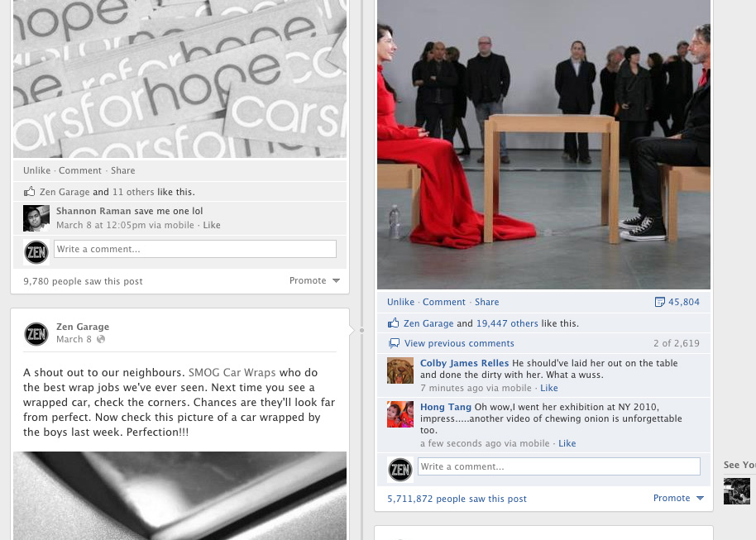Click in the comment box under Hong Tang's comment

(559, 466)
